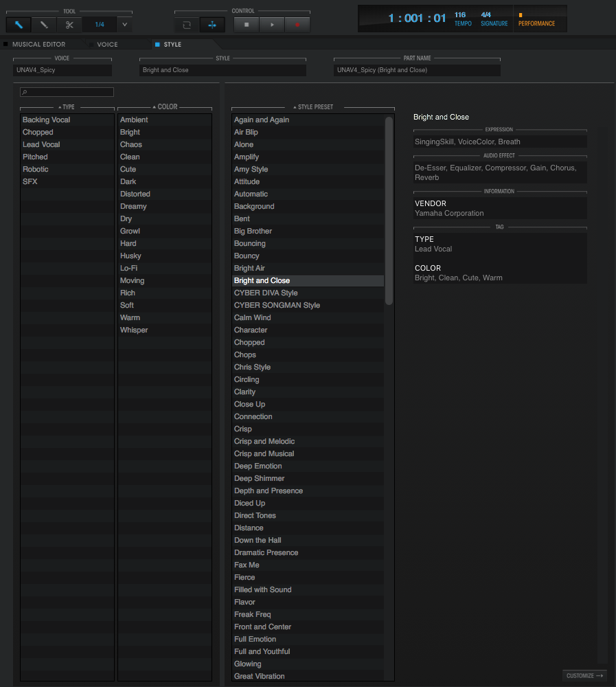The height and width of the screenshot is (687, 616).
Task: Switch to the Musical Editor tab
Action: (38, 44)
